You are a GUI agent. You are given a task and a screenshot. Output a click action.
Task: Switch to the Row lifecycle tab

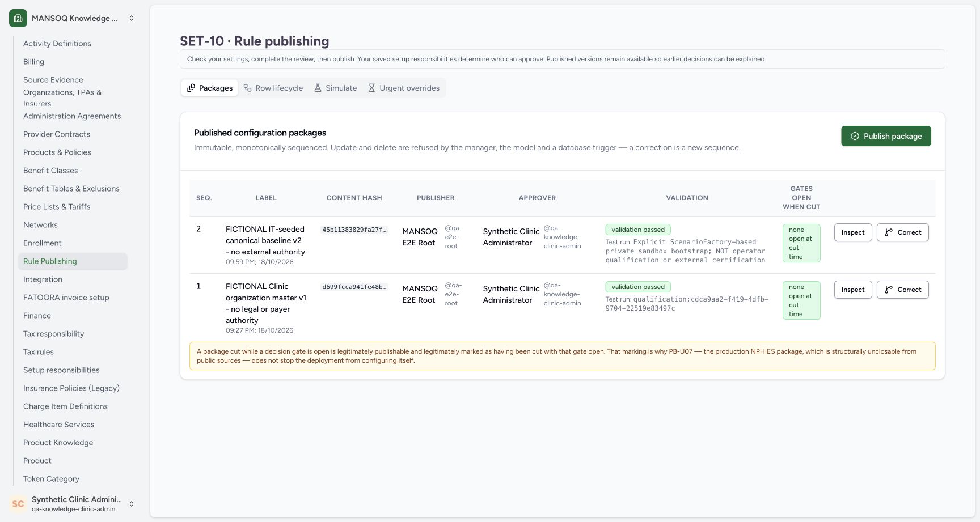tap(273, 88)
